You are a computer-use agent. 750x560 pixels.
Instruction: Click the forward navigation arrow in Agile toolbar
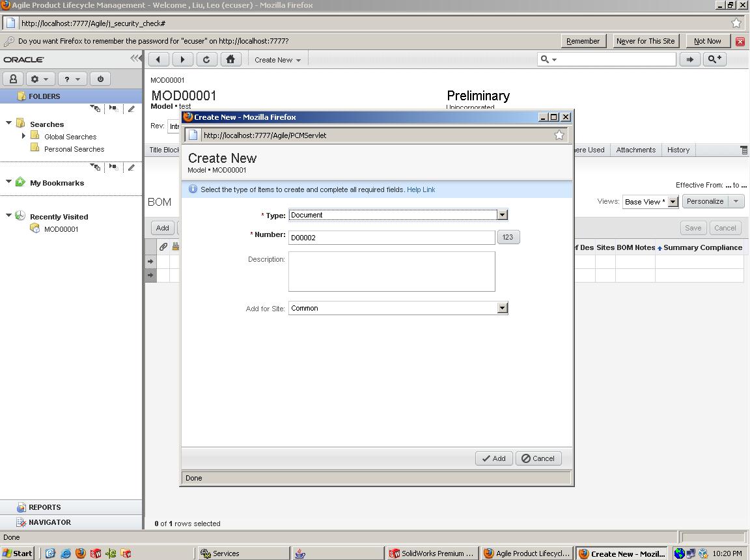click(182, 60)
